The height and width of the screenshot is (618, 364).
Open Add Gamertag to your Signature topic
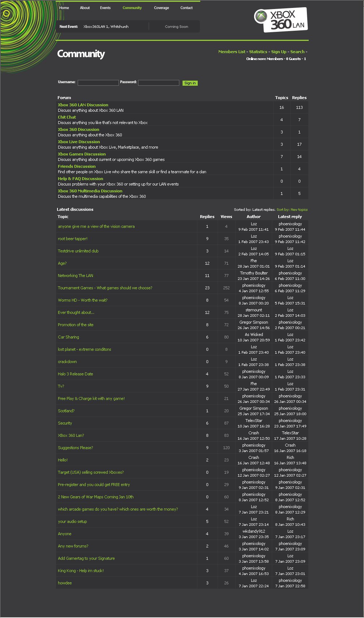click(x=86, y=558)
